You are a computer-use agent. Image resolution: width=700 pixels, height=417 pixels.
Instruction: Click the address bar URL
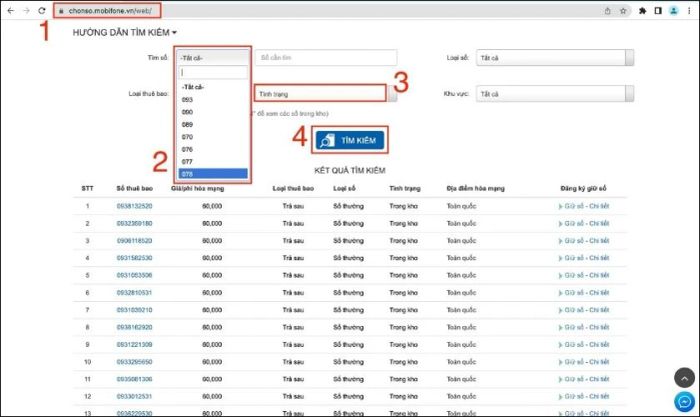coord(110,11)
